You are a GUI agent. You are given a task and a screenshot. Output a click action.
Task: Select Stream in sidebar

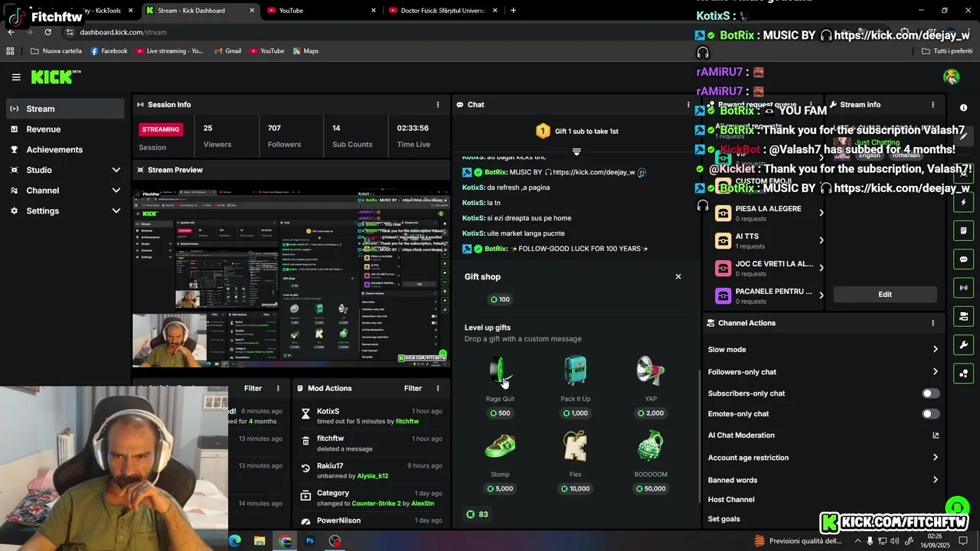(x=64, y=109)
